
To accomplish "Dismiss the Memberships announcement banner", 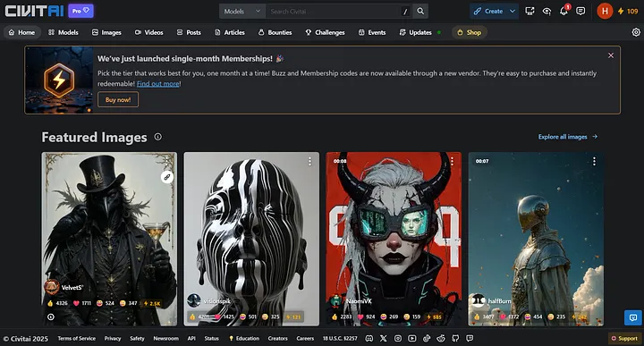I will tap(611, 55).
